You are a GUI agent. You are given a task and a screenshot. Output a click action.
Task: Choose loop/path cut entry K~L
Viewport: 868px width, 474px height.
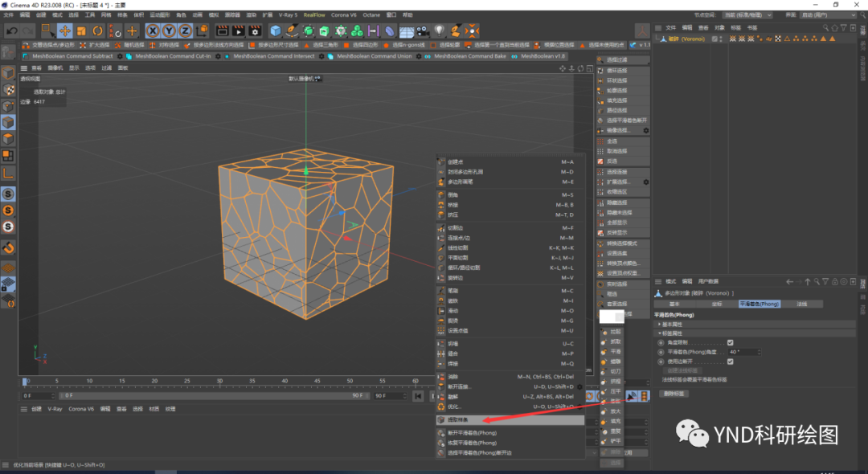(x=510, y=268)
